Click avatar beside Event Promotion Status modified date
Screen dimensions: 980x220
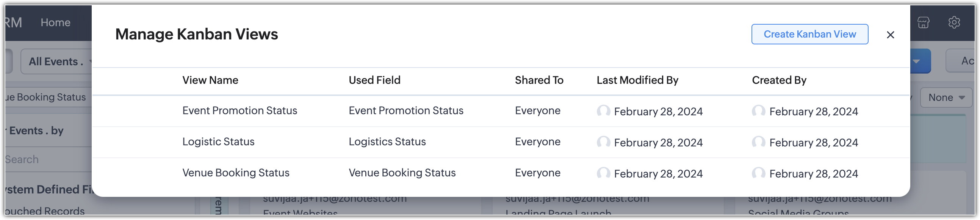point(603,111)
